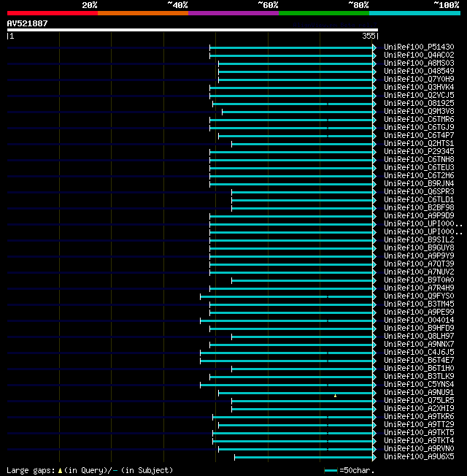Viewport: 467px width, 476px height.
Task: Select the UniRef100_A8MS03 entry
Action: (x=419, y=63)
